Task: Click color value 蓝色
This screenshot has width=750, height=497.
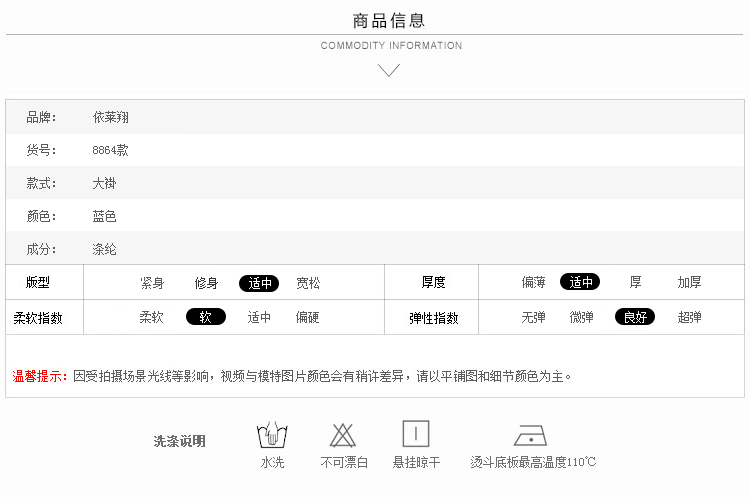Action: (x=104, y=216)
